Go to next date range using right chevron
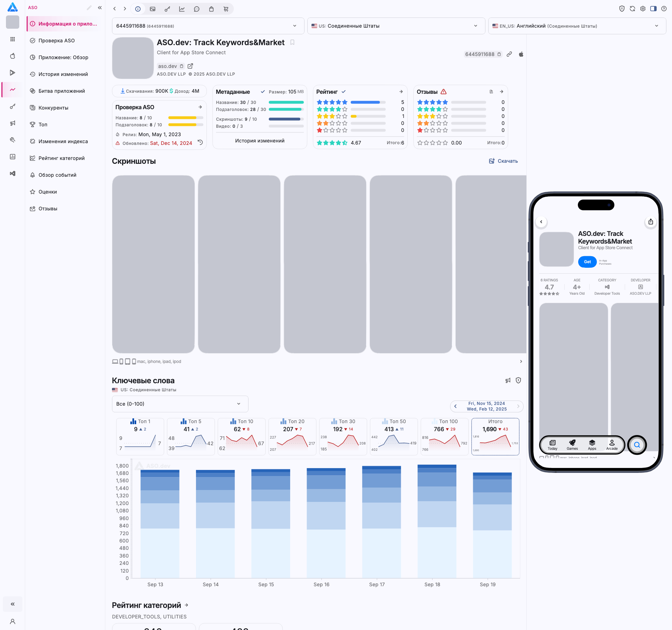Image resolution: width=672 pixels, height=630 pixels. [x=518, y=406]
